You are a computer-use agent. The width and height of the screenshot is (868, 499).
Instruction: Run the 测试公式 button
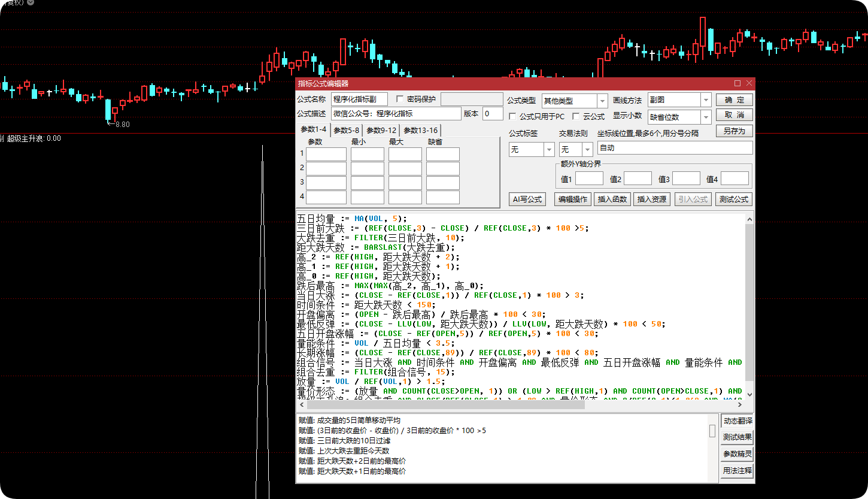734,199
